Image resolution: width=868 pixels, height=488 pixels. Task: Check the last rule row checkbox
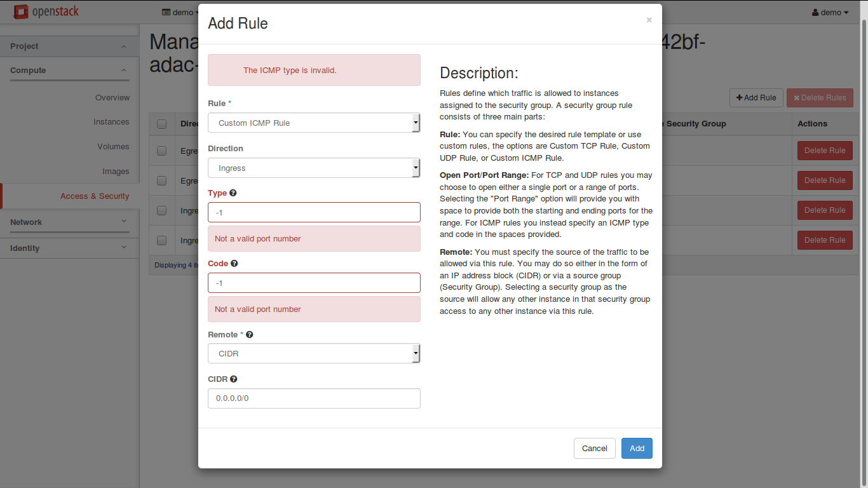(161, 240)
